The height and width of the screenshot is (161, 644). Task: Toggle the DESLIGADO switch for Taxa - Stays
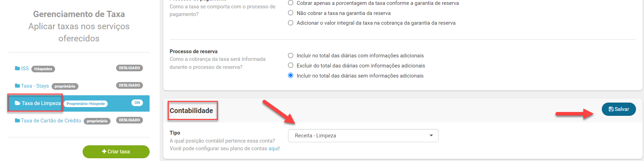(129, 86)
